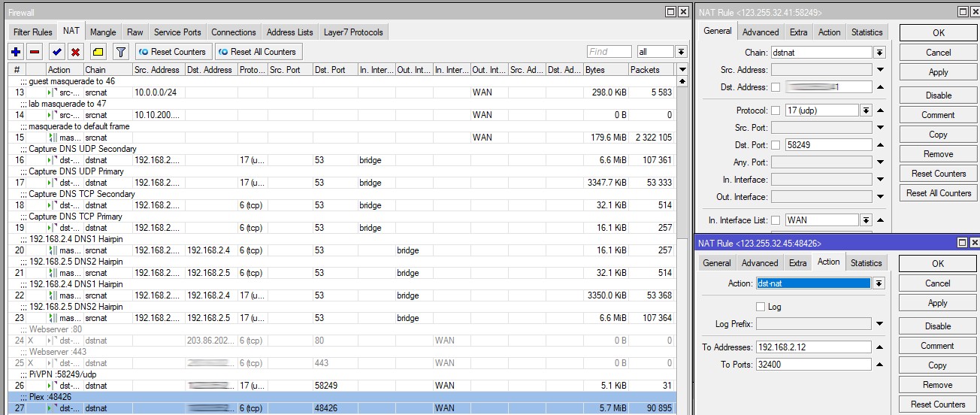The height and width of the screenshot is (415, 980).
Task: Expand the Src. Address field arrow
Action: click(x=880, y=70)
